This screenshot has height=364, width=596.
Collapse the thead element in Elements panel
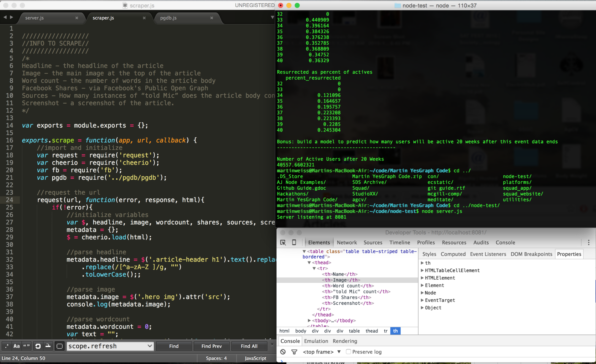coord(309,262)
